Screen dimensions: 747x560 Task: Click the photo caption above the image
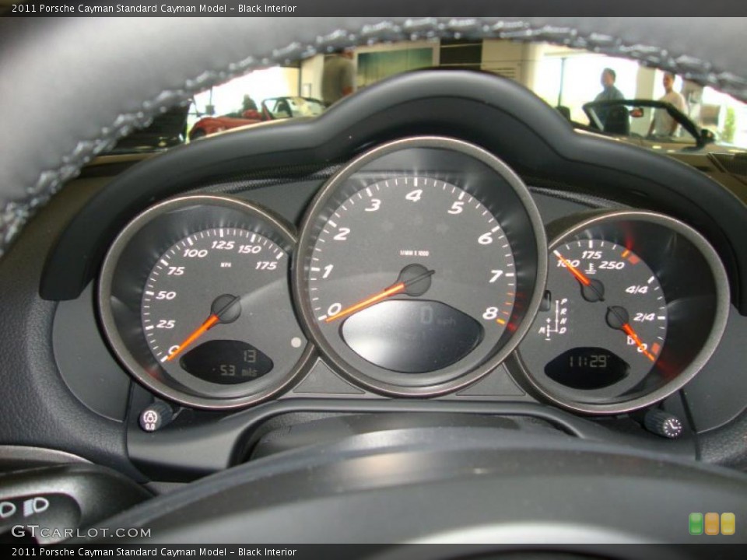pyautogui.click(x=154, y=8)
